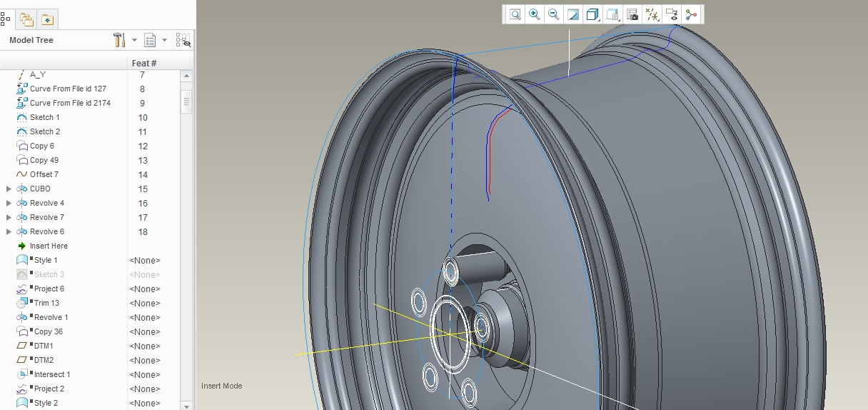Screen dimensions: 868x410
Task: Select the Revolve 4 label
Action: click(47, 203)
